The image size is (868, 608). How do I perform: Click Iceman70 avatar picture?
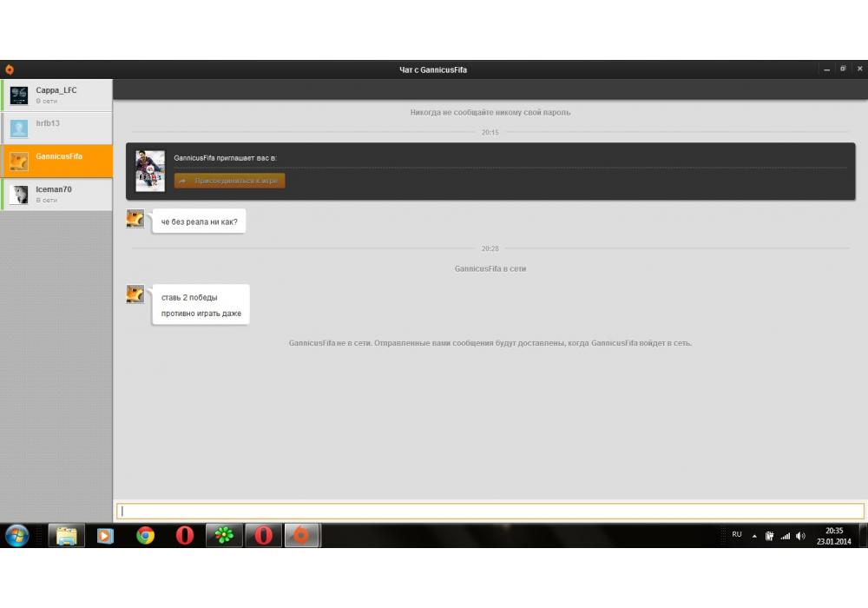click(x=19, y=195)
